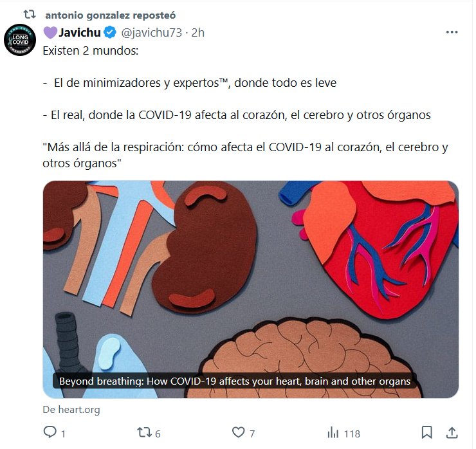Open the @javichu73 handle link
The width and height of the screenshot is (476, 449).
tap(151, 32)
